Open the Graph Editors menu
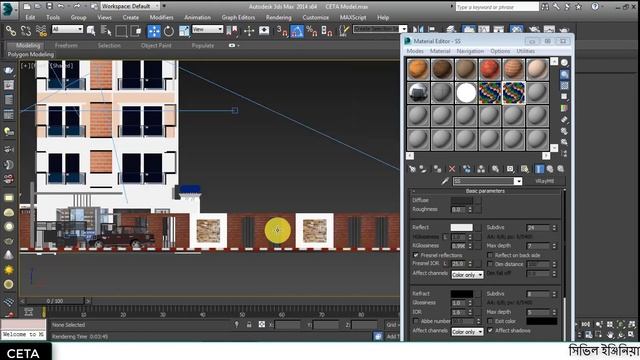 238,18
